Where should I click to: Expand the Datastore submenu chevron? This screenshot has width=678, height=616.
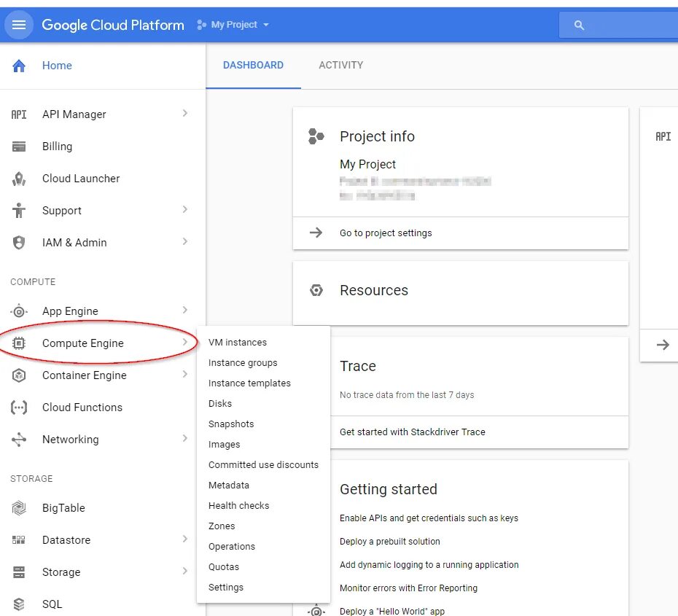point(185,539)
